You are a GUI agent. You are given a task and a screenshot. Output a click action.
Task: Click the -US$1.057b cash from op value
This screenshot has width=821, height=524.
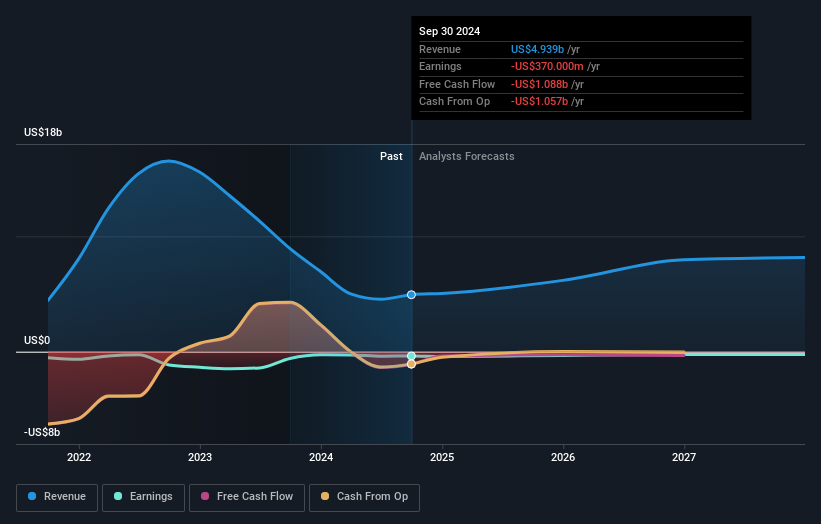[539, 102]
